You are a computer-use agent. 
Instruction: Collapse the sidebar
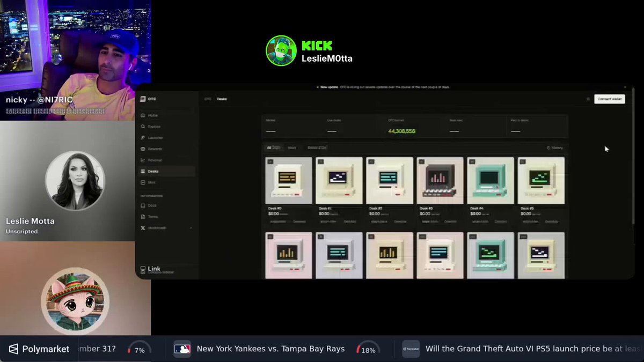click(157, 272)
